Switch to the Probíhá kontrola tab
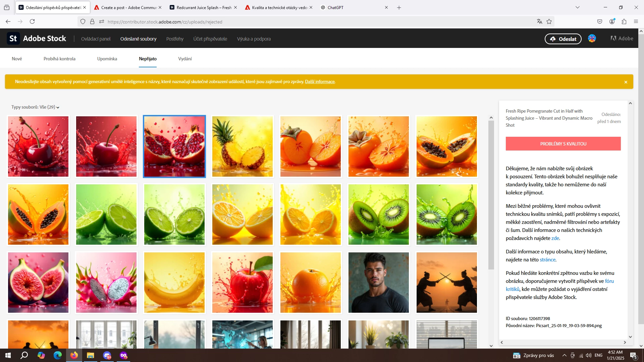644x362 pixels. (x=59, y=59)
